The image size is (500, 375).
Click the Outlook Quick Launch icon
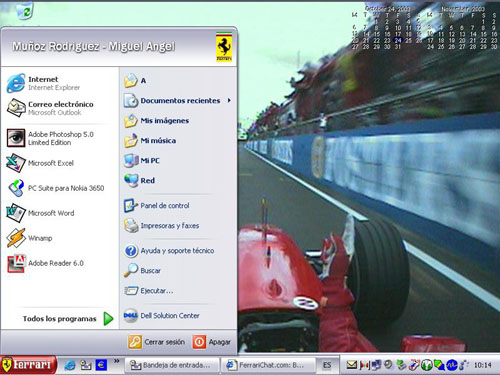point(86,365)
